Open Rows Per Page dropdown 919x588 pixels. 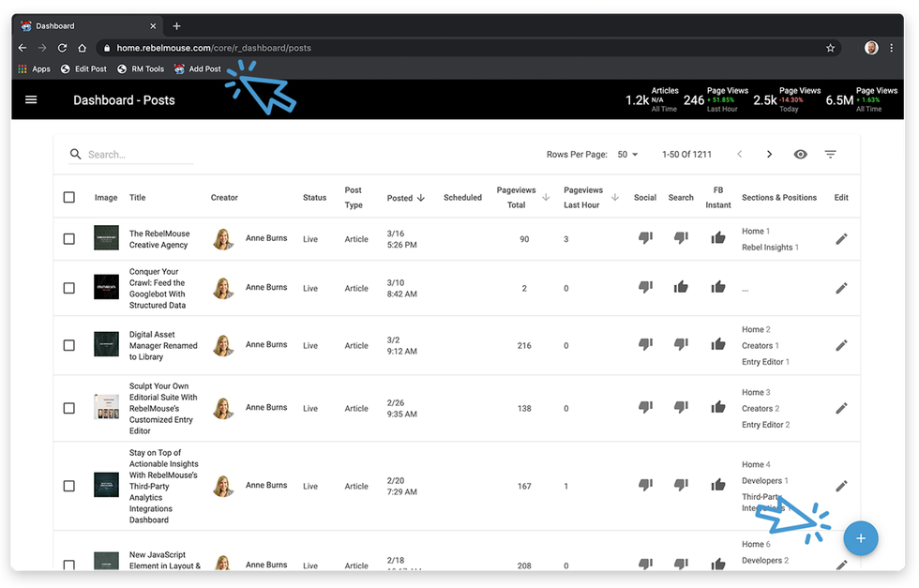click(x=627, y=155)
